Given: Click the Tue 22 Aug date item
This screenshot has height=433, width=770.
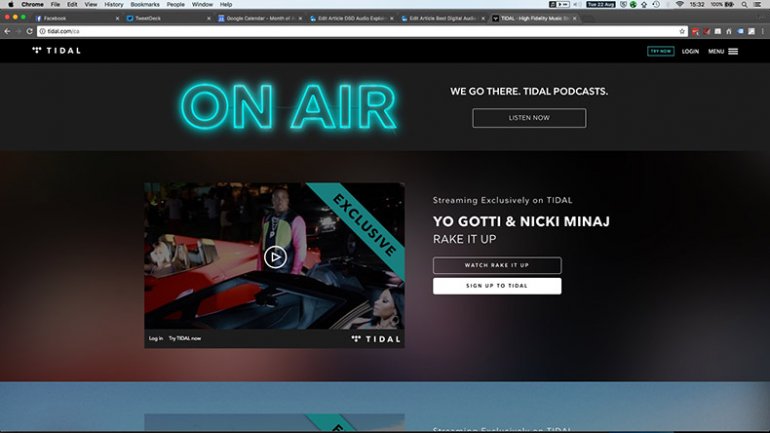Looking at the screenshot, I should click(601, 4).
